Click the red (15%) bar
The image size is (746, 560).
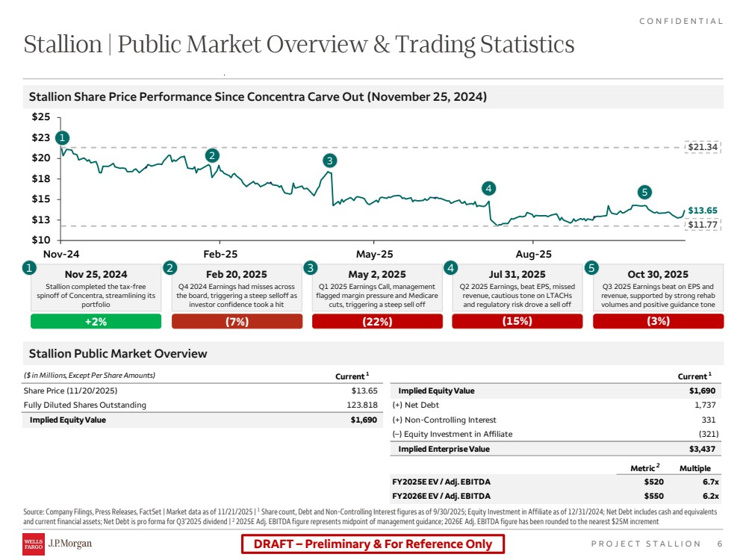(x=517, y=321)
